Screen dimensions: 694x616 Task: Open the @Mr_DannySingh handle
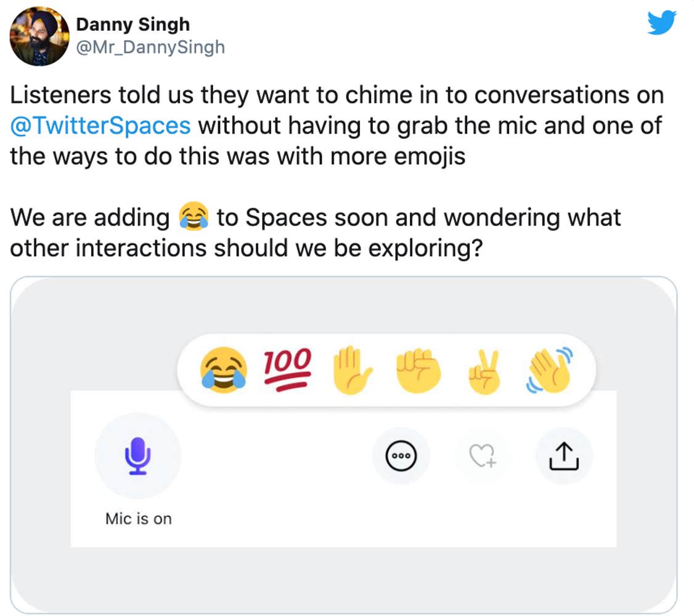coord(150,47)
